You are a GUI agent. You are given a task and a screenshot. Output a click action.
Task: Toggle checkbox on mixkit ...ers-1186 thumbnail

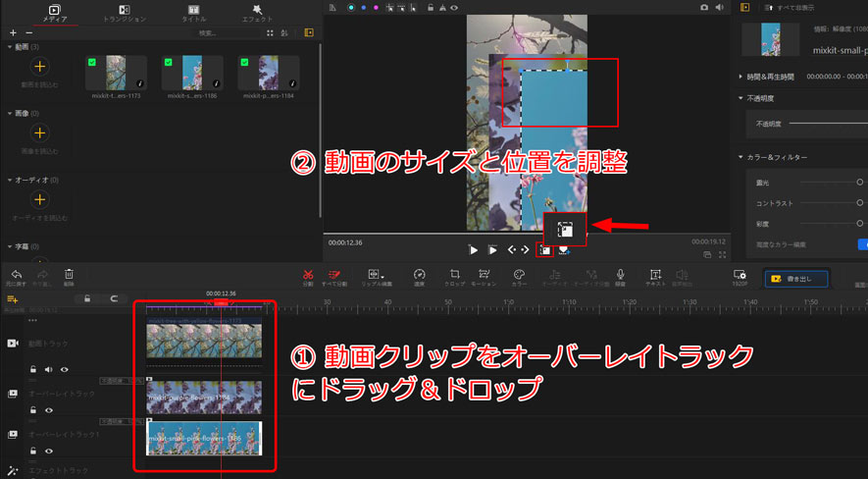pos(169,62)
